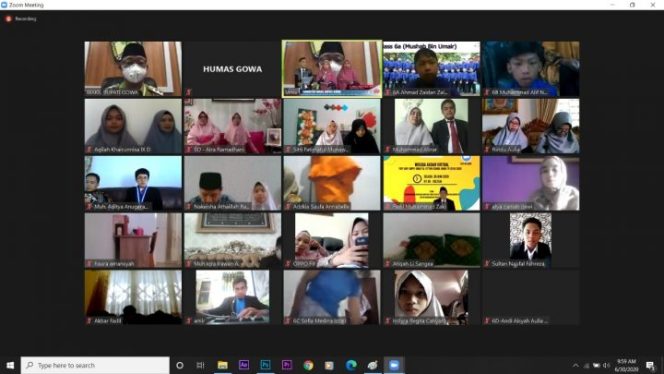This screenshot has width=664, height=374.
Task: Select the BUPATI GOWA video tile
Action: pyautogui.click(x=133, y=69)
